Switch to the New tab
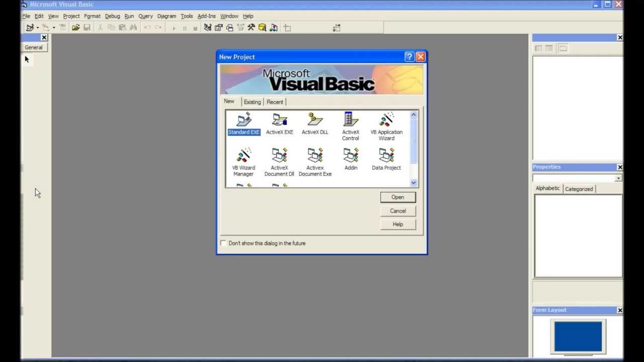 [229, 101]
